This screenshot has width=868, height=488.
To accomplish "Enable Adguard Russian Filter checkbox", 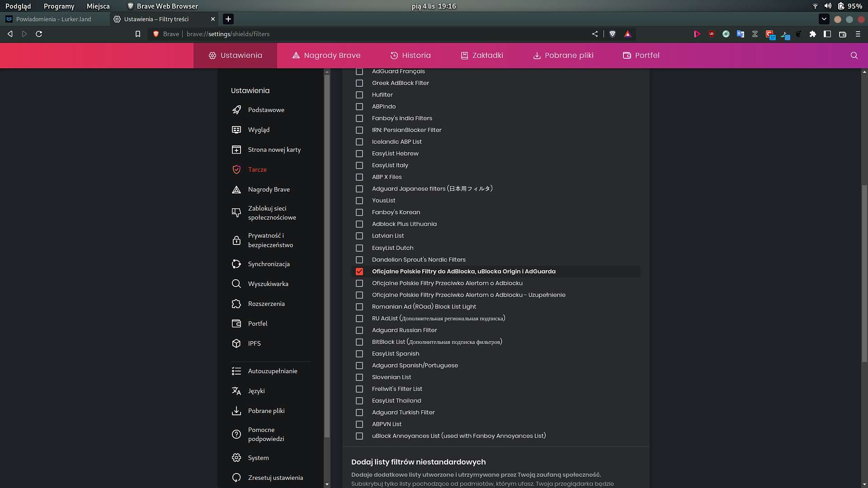I will (x=359, y=330).
